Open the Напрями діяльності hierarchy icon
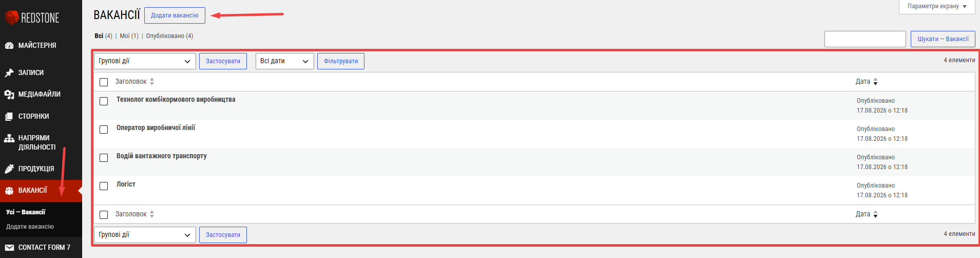The height and width of the screenshot is (258, 980). coord(9,138)
